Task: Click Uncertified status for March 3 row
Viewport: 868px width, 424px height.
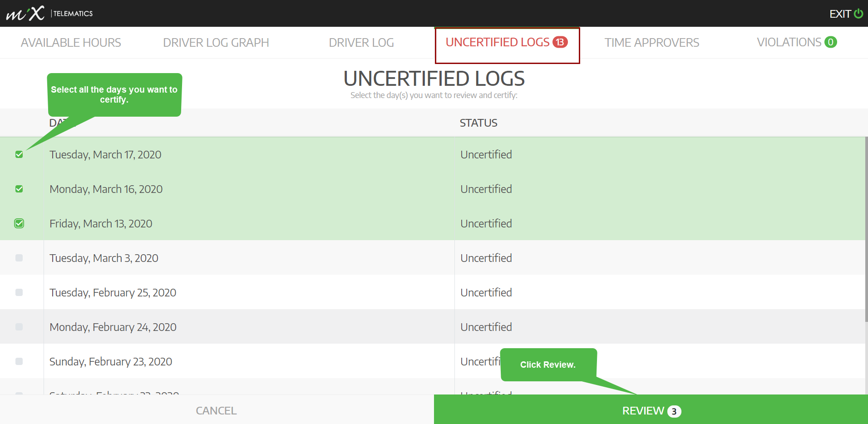Action: point(486,258)
